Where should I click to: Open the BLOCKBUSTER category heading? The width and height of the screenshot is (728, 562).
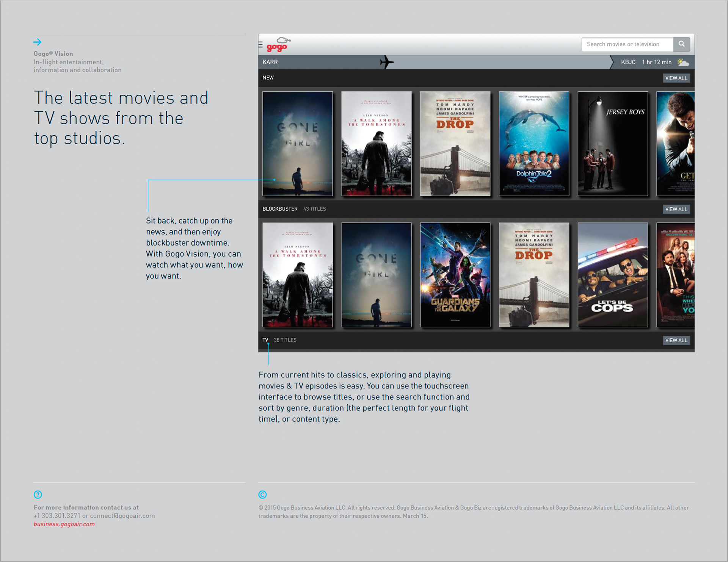pyautogui.click(x=280, y=209)
